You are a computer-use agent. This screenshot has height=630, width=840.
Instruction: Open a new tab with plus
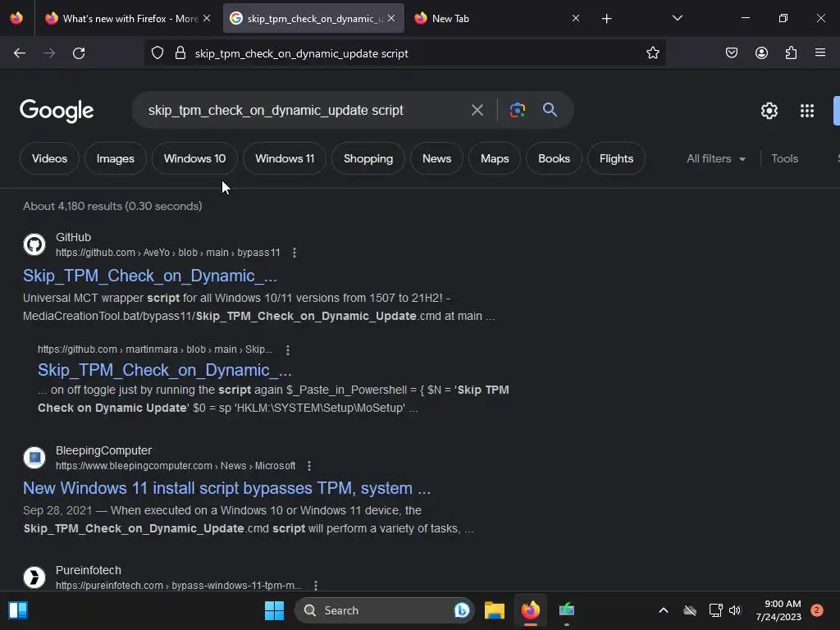pyautogui.click(x=606, y=19)
